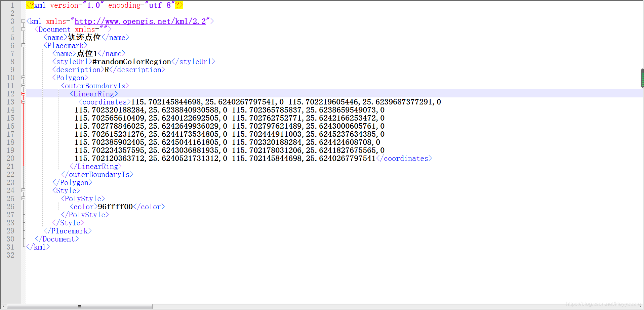The width and height of the screenshot is (644, 310).
Task: Click the color value 96ffff00
Action: [x=115, y=207]
